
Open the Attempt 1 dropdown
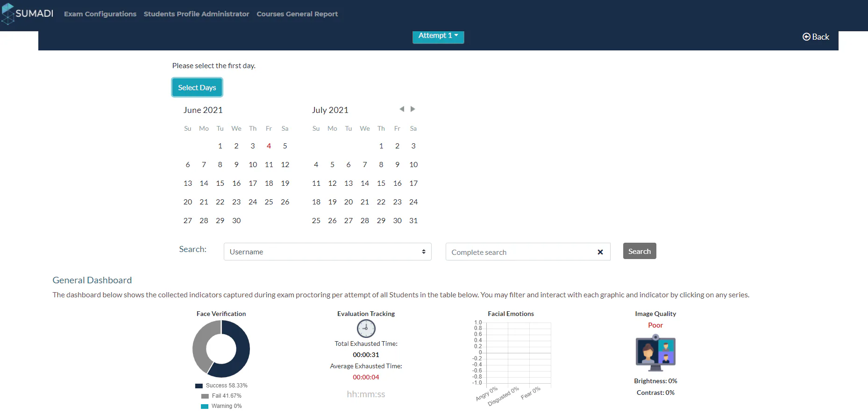(x=438, y=36)
